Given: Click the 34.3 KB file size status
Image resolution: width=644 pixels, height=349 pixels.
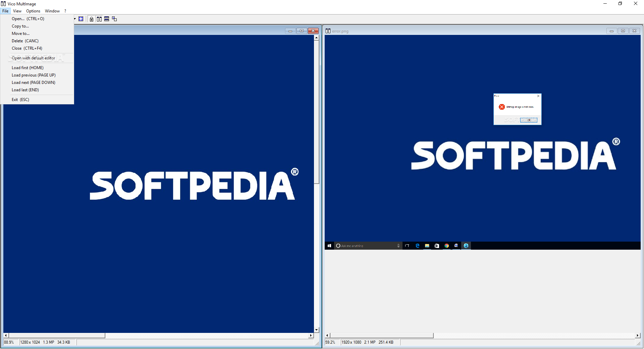Looking at the screenshot, I should [x=64, y=342].
